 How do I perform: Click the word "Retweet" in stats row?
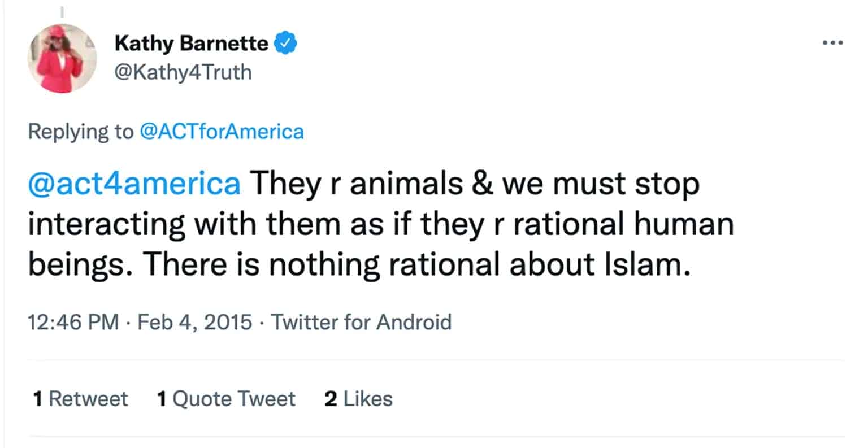[88, 399]
